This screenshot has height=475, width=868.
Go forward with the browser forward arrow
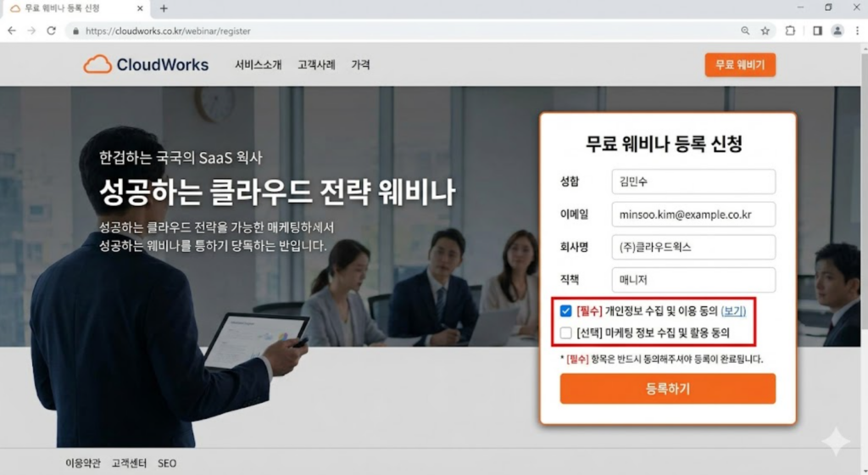(31, 31)
